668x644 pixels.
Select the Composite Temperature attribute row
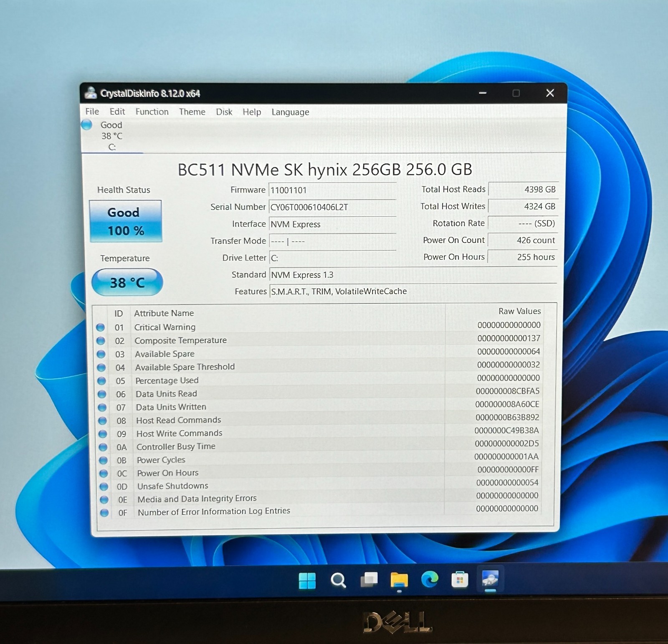pyautogui.click(x=319, y=340)
